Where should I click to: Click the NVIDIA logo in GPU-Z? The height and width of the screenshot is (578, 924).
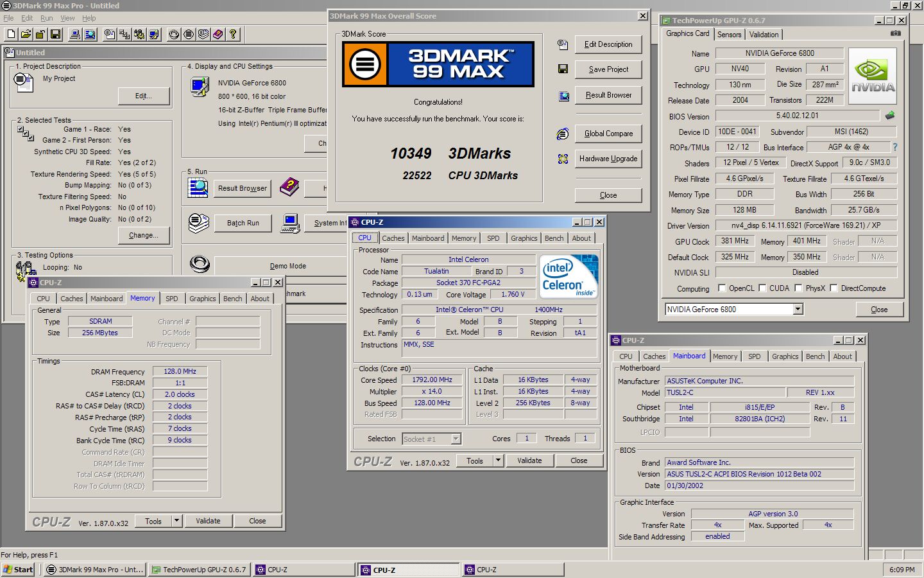pos(873,77)
